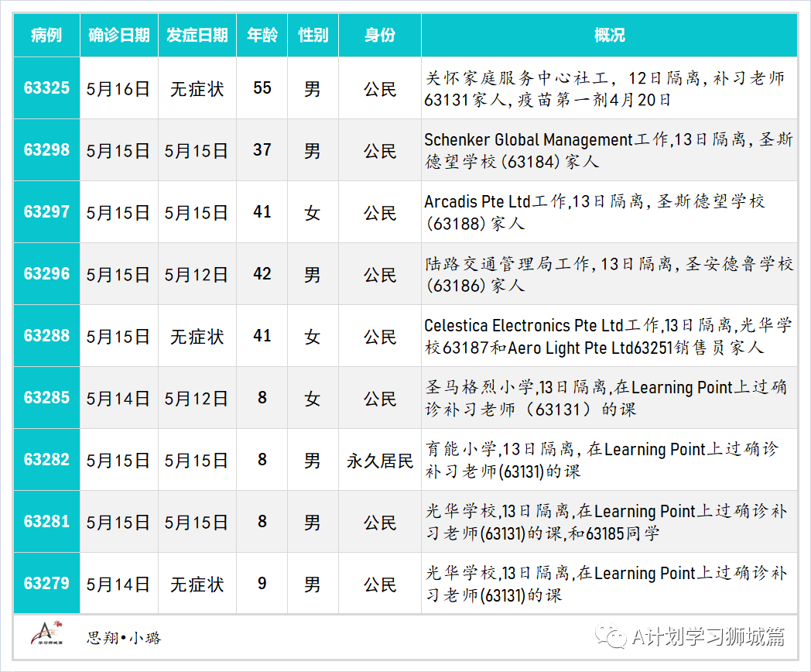811x672 pixels.
Task: Select the 概况 column header
Action: [609, 36]
